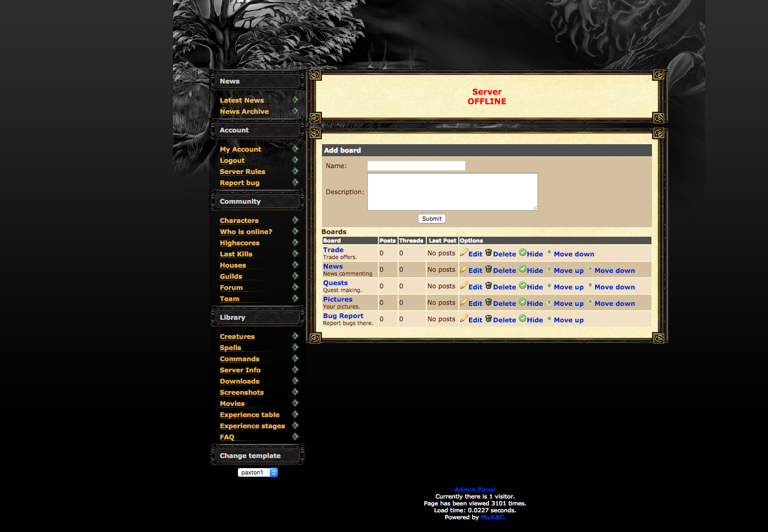Delete the News board
This screenshot has width=768, height=532.
coord(504,270)
